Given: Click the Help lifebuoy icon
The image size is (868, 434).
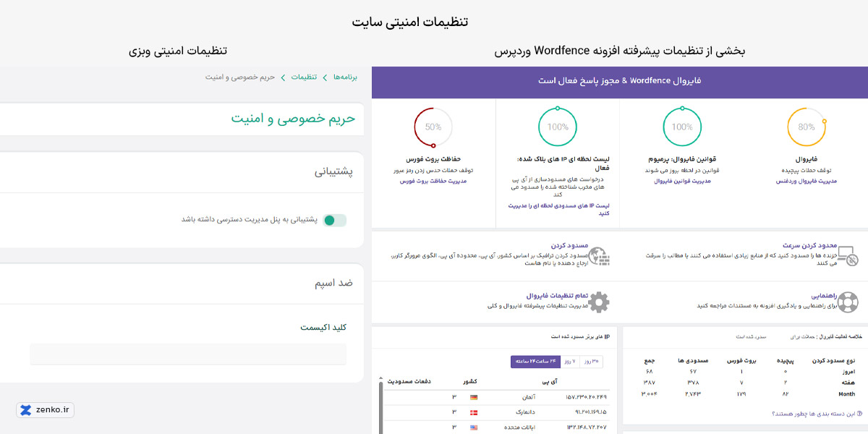Looking at the screenshot, I should pyautogui.click(x=847, y=302).
